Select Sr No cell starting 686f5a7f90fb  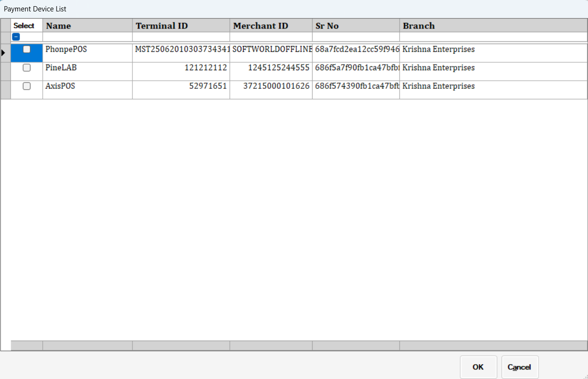[x=356, y=71]
